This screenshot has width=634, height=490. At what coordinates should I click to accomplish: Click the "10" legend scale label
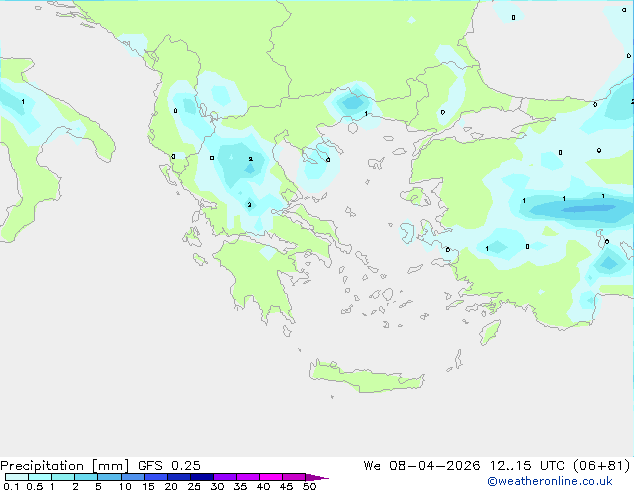(x=125, y=486)
